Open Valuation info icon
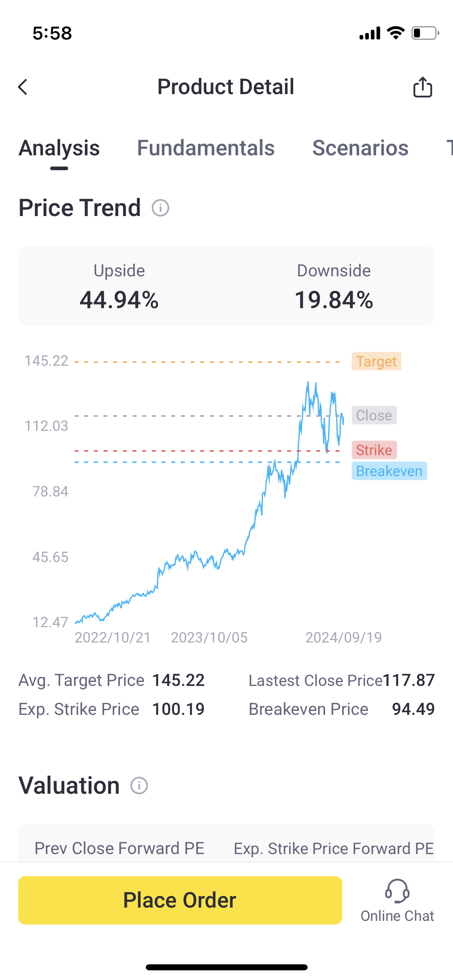453x980 pixels. 139,786
